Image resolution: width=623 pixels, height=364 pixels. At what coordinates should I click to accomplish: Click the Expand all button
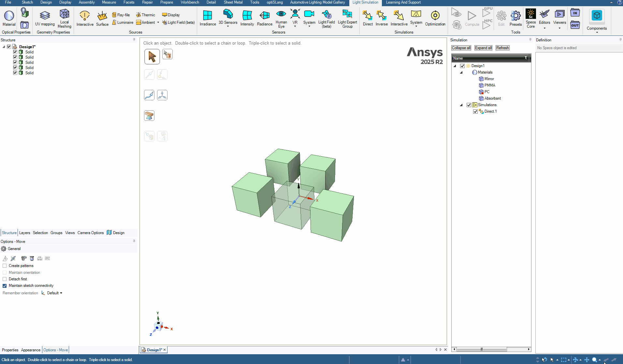[x=483, y=48]
